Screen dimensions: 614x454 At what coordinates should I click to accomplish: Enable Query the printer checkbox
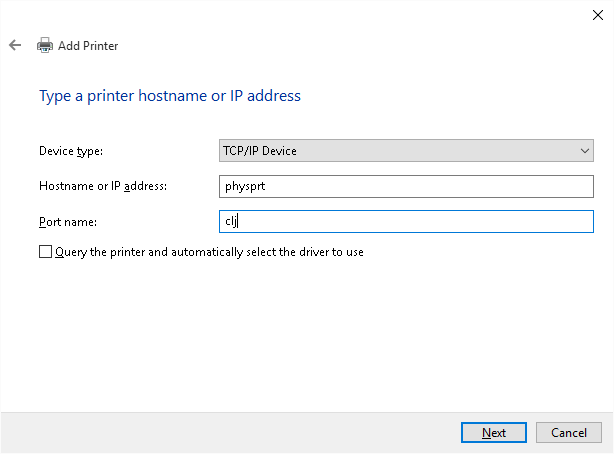pos(45,252)
